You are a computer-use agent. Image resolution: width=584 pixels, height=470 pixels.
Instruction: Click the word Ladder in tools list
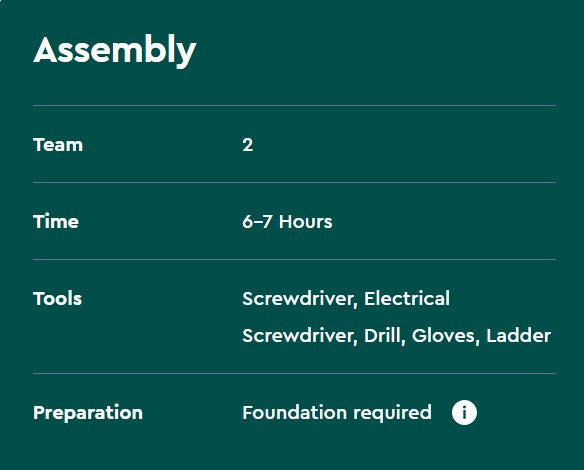[x=518, y=336]
